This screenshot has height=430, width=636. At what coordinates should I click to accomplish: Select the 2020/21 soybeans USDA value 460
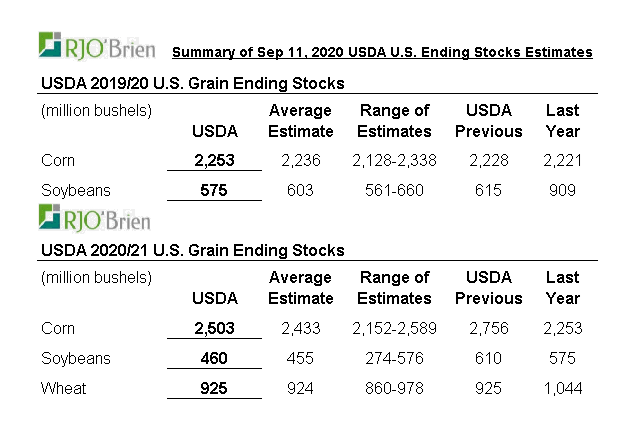215,358
